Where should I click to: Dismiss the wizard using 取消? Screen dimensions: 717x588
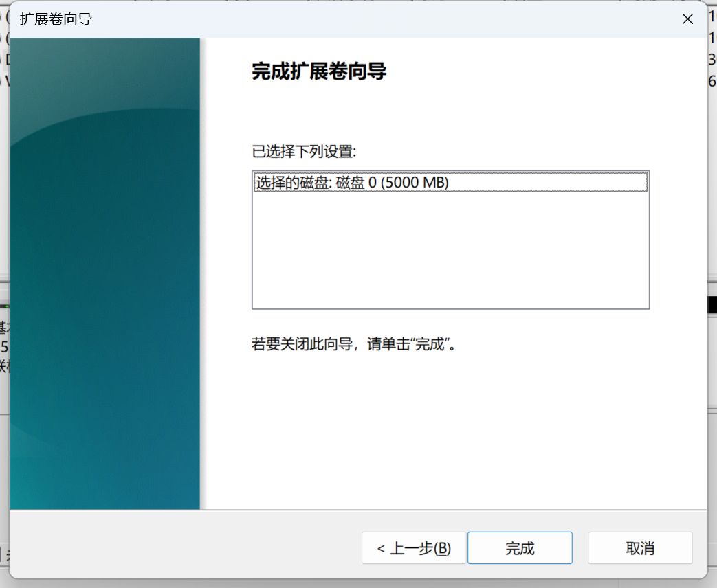(639, 547)
